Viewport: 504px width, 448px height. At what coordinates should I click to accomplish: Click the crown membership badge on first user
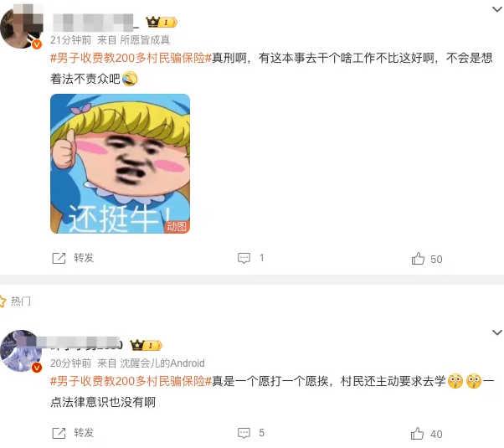pyautogui.click(x=162, y=22)
